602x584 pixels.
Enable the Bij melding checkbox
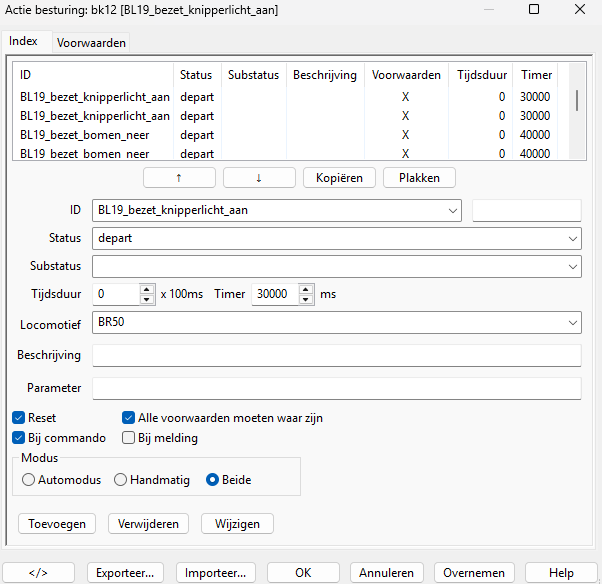pyautogui.click(x=128, y=438)
